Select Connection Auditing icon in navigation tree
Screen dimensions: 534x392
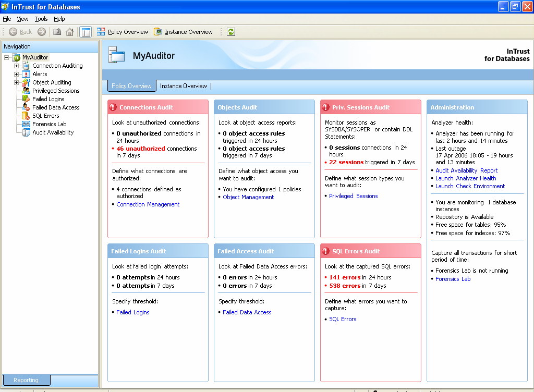click(26, 66)
